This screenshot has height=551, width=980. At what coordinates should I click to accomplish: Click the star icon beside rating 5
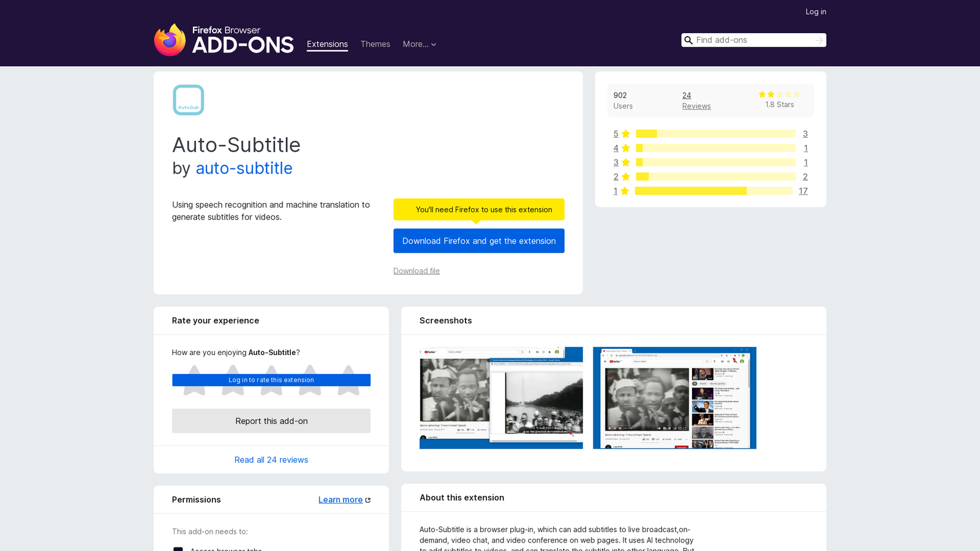[625, 134]
